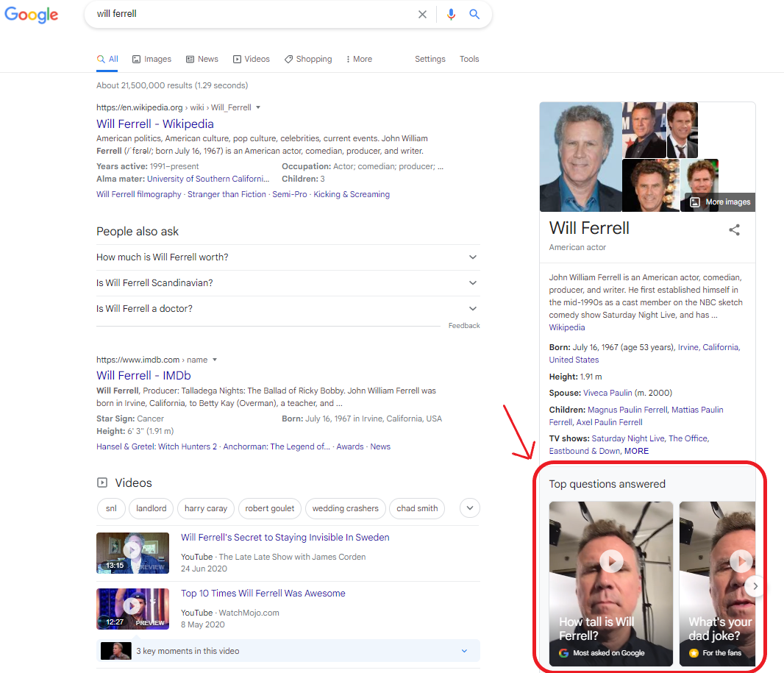
Task: Switch to the Shopping tab
Action: (x=308, y=59)
